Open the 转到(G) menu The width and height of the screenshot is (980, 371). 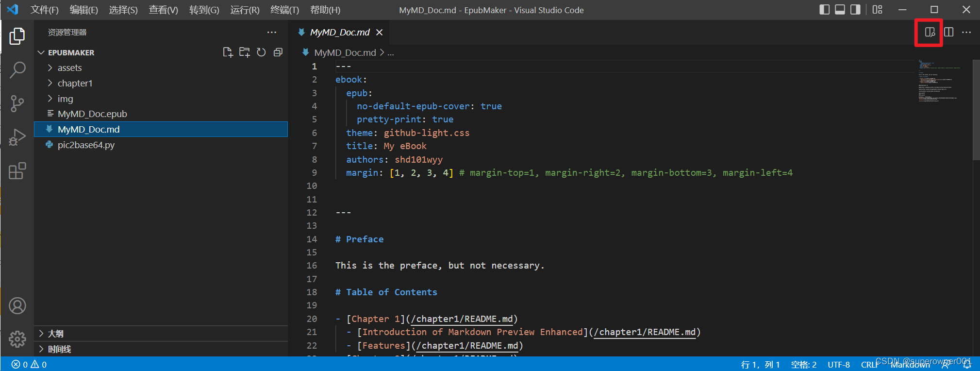pos(204,10)
